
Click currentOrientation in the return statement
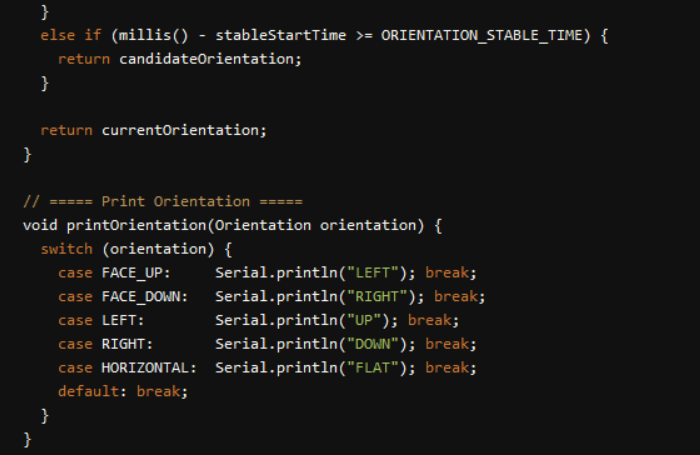pyautogui.click(x=184, y=130)
